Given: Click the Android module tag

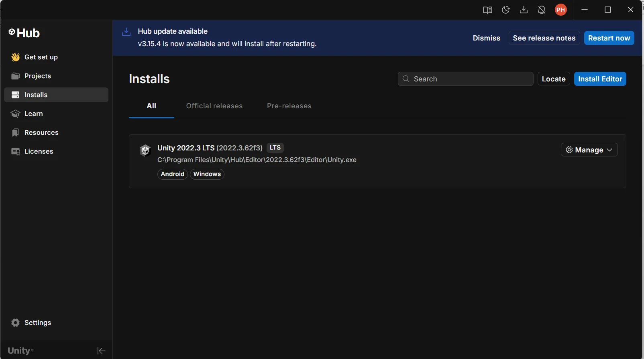Looking at the screenshot, I should pos(173,174).
